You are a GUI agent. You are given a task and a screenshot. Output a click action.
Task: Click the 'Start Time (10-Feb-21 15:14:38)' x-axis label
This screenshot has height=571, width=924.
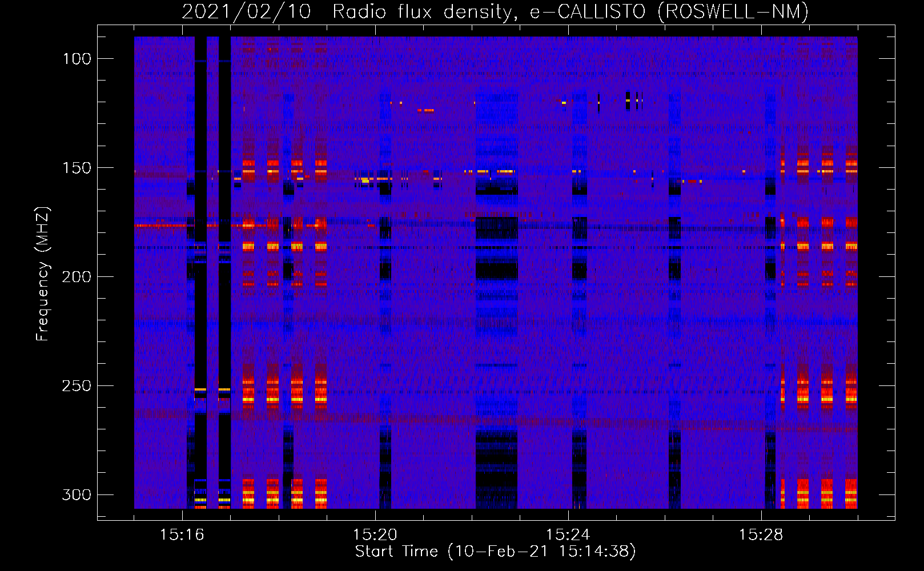click(495, 552)
